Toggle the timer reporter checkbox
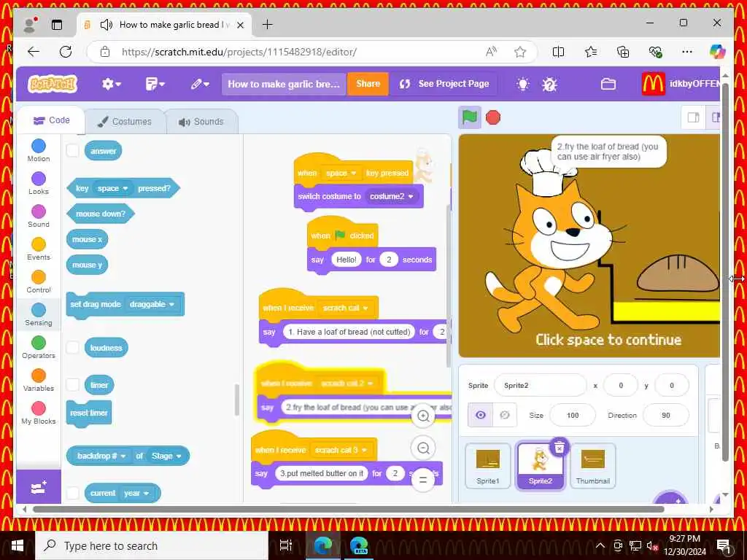Screen dimensions: 747x560 pyautogui.click(x=72, y=384)
